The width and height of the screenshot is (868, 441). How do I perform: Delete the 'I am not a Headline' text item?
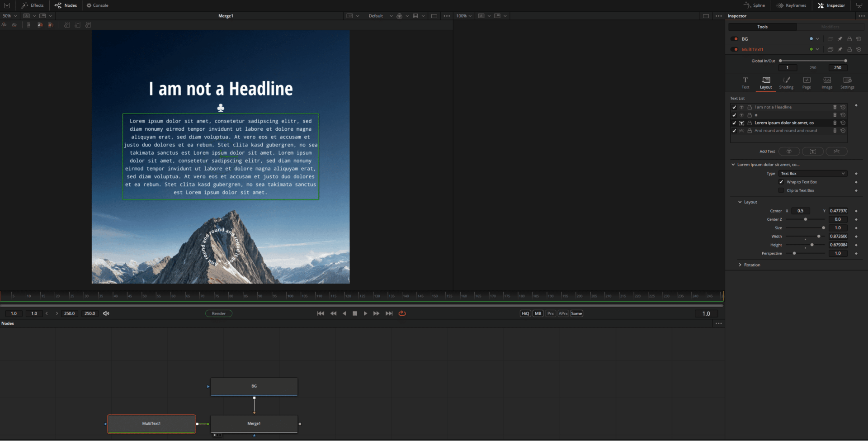835,107
